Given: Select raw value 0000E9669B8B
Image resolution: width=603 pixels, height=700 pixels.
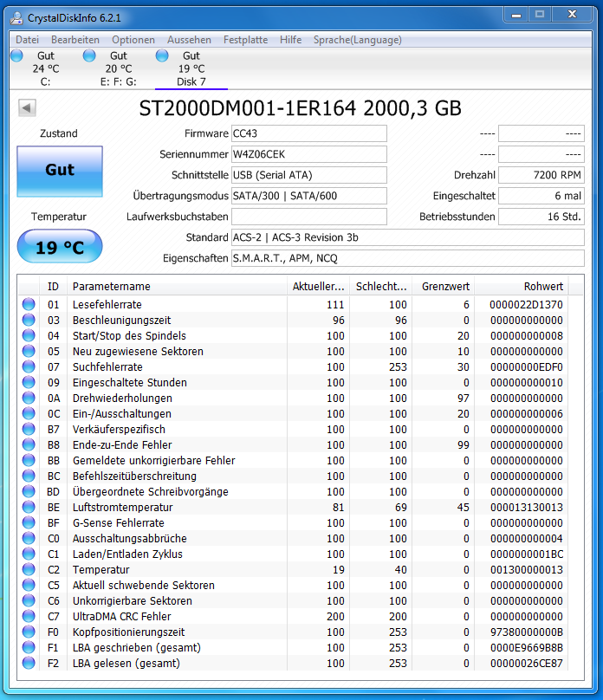Looking at the screenshot, I should point(526,648).
